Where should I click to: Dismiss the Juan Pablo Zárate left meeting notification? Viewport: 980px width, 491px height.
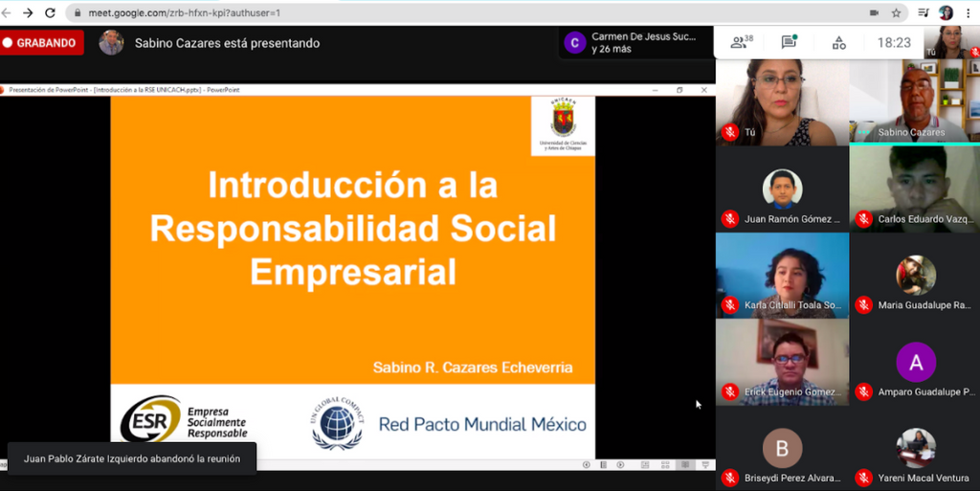(132, 458)
